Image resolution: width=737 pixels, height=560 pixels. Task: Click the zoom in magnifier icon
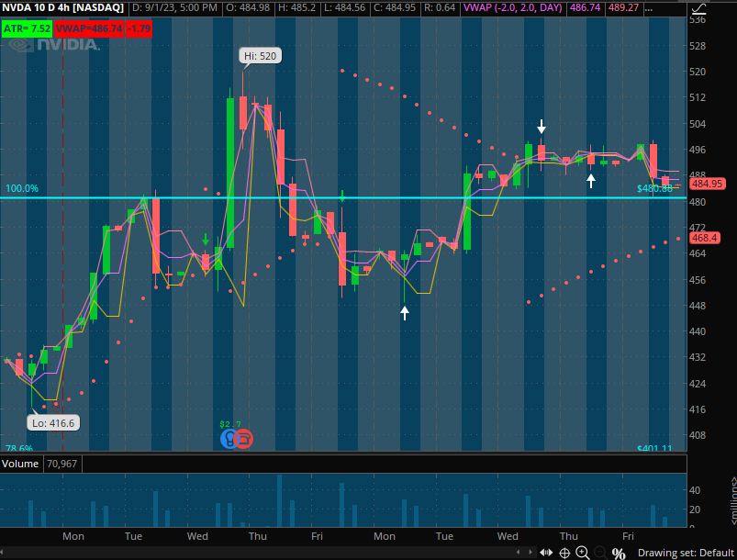pyautogui.click(x=583, y=553)
